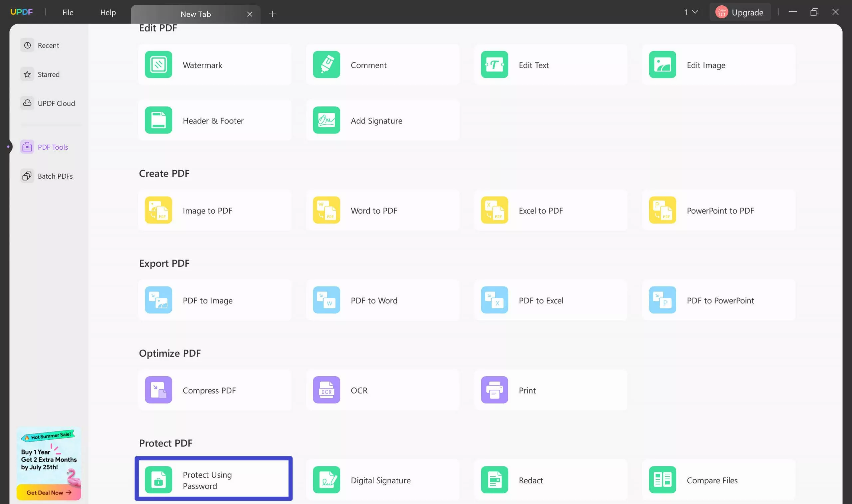Open the Watermark tool icon
This screenshot has height=504, width=852.
tap(158, 65)
